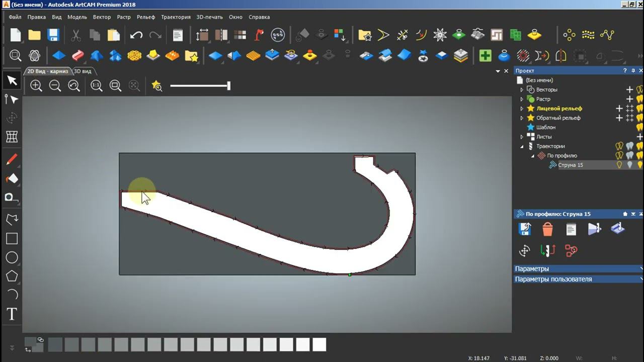Select the Node editing tool
The width and height of the screenshot is (644, 362).
pos(12,99)
